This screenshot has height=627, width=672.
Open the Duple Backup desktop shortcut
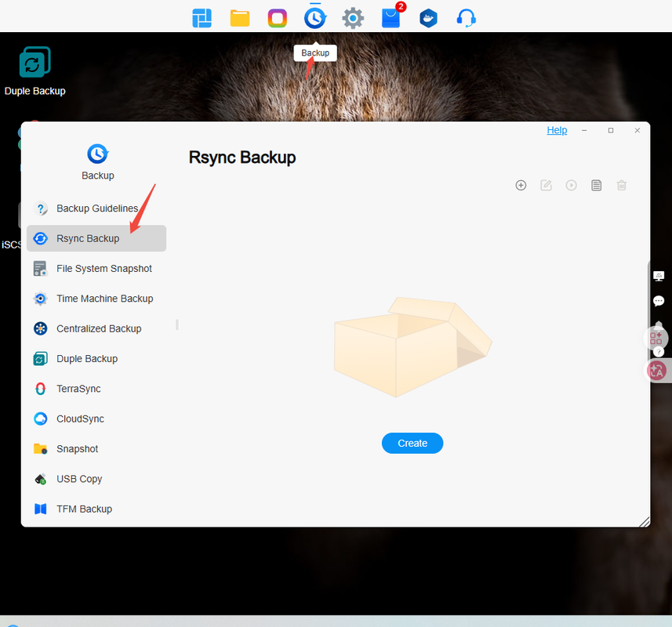point(35,71)
